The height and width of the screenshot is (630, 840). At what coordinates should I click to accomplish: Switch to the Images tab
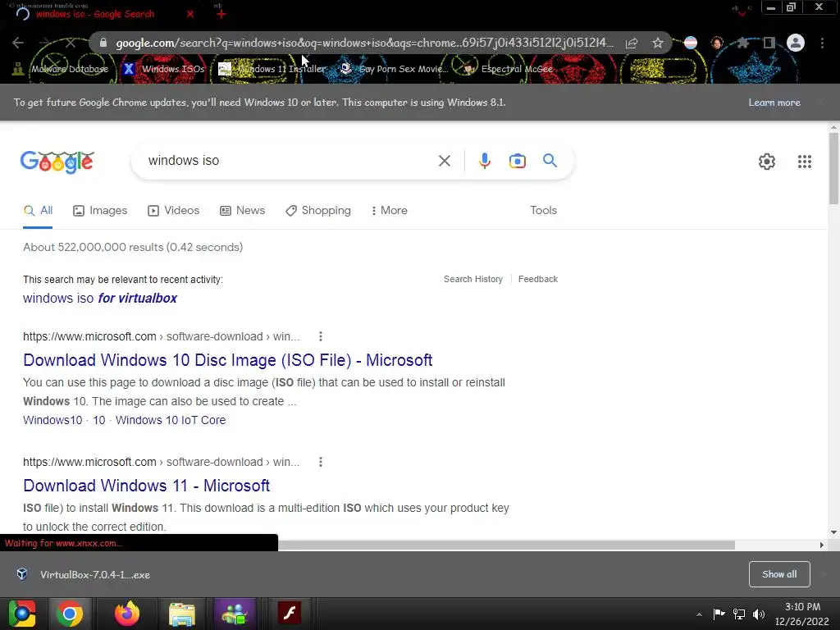pos(100,211)
